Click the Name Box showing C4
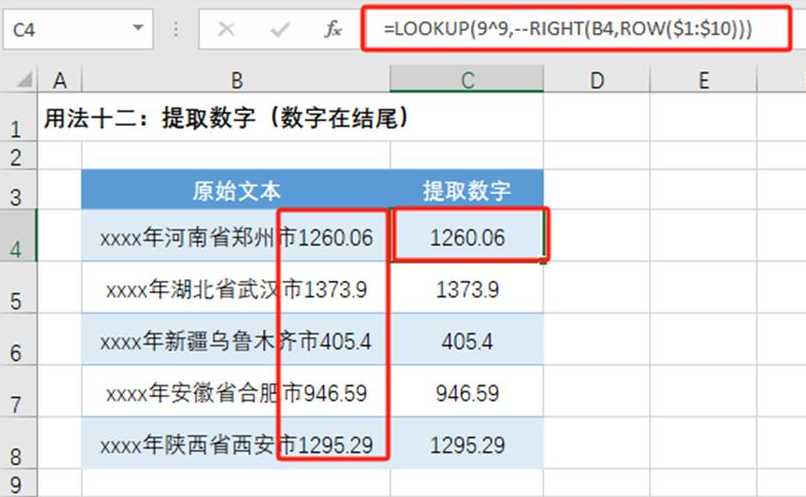This screenshot has width=806, height=497. pos(78,30)
